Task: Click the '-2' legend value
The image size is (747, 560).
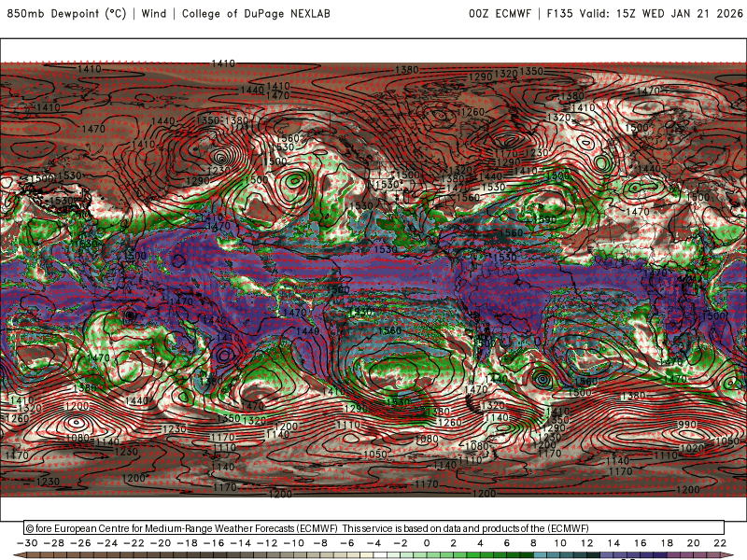Action: tap(401, 543)
